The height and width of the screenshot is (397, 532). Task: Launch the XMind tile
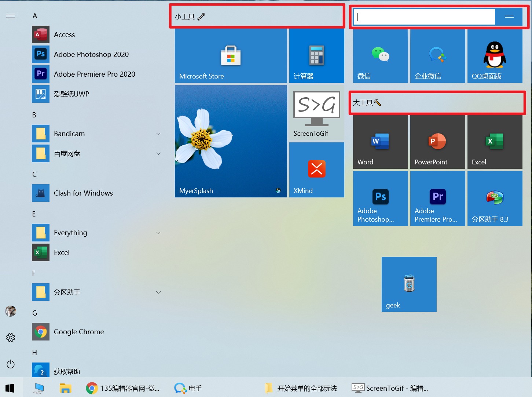tap(317, 170)
